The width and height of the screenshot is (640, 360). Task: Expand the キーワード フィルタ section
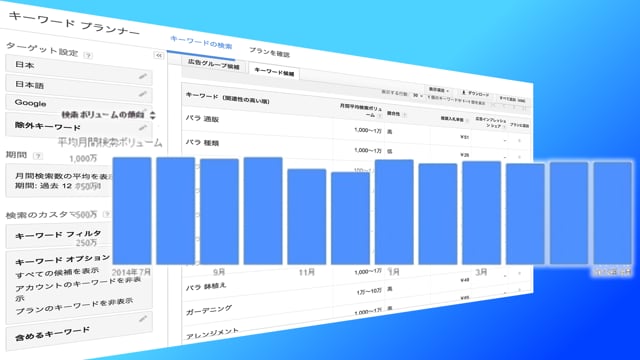click(59, 235)
